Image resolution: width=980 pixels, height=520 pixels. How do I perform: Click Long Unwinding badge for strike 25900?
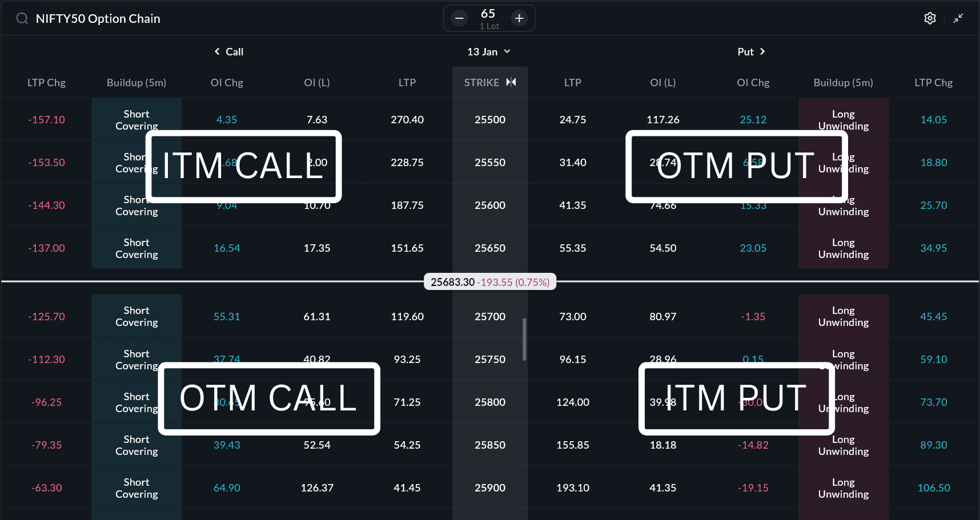843,487
